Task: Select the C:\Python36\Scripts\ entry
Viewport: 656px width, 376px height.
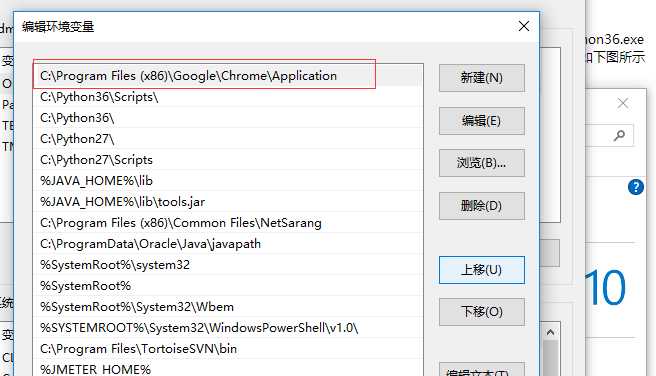Action: (x=228, y=97)
